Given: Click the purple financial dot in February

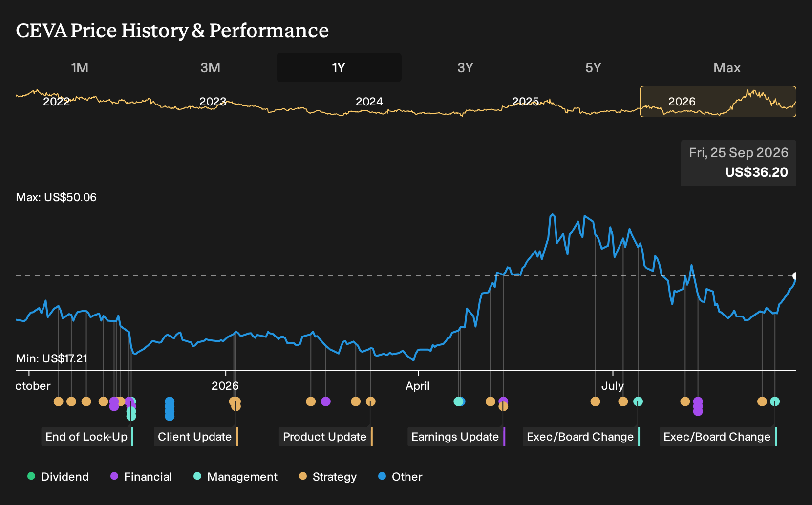Looking at the screenshot, I should pos(326,401).
